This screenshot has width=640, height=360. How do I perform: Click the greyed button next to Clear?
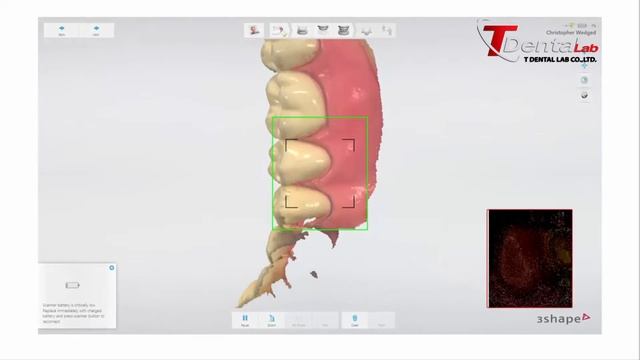(381, 320)
